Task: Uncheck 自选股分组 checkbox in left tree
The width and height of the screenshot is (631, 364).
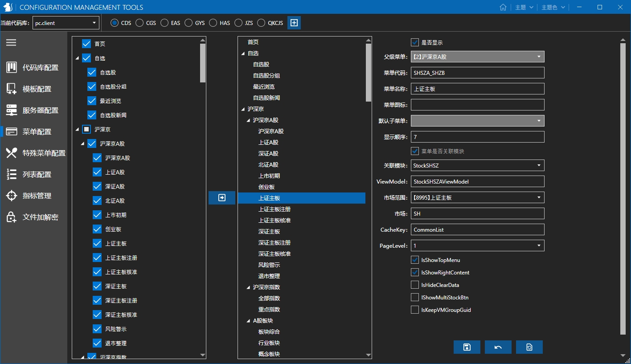Action: click(x=92, y=86)
